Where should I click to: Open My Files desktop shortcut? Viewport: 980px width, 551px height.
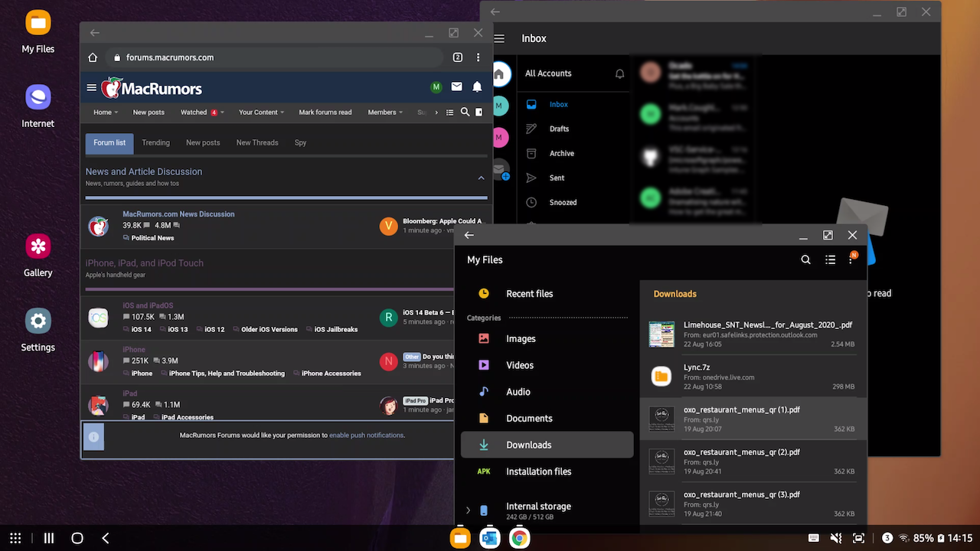(38, 33)
